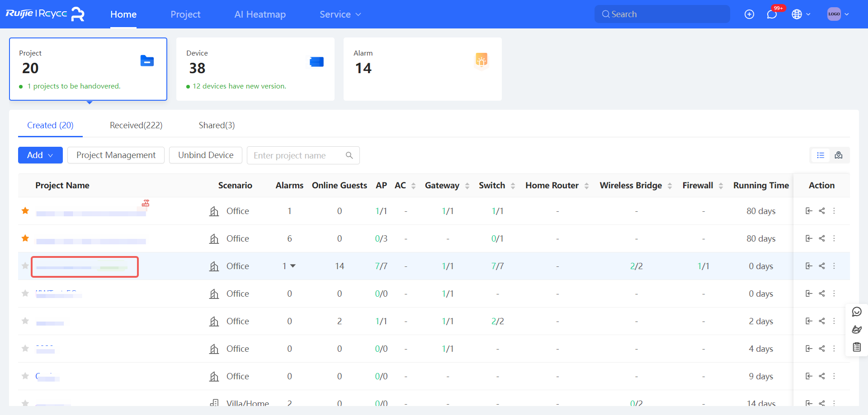Switch to the Received(222) tab
The image size is (868, 415).
[x=136, y=126]
